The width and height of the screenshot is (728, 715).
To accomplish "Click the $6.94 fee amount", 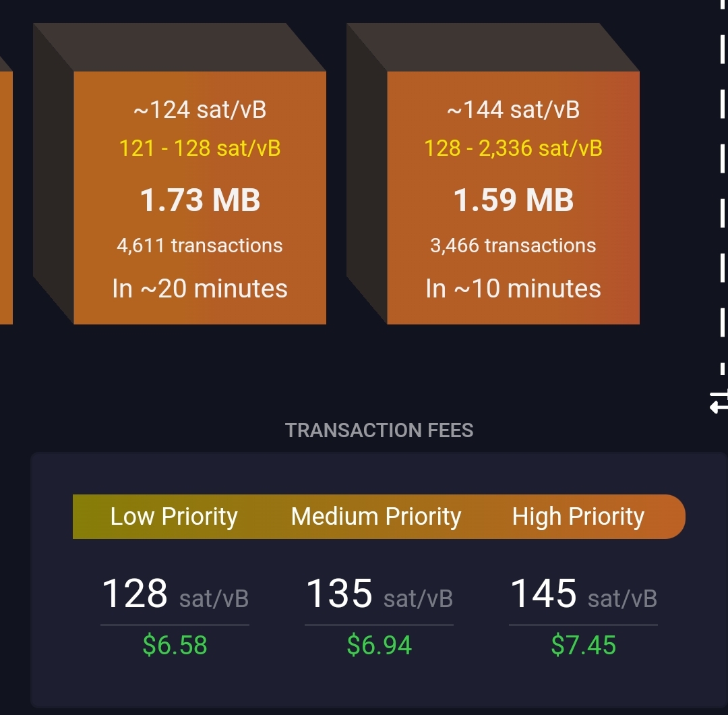I will 379,646.
